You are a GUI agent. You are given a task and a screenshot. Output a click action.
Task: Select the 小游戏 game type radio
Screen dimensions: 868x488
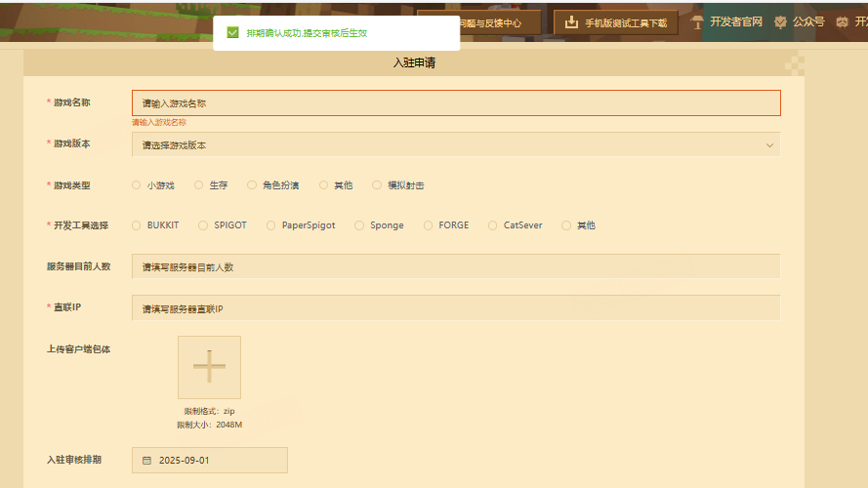coord(137,184)
